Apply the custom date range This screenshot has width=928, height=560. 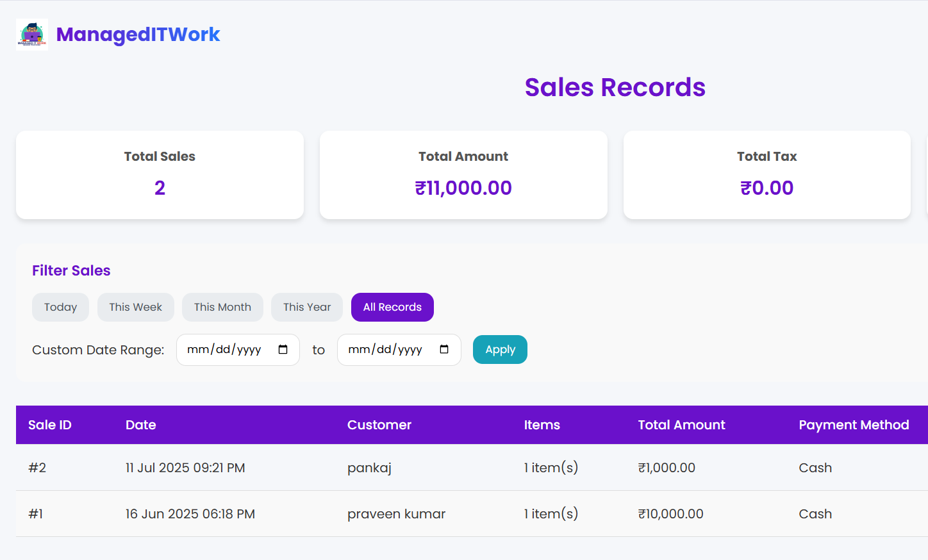tap(500, 350)
